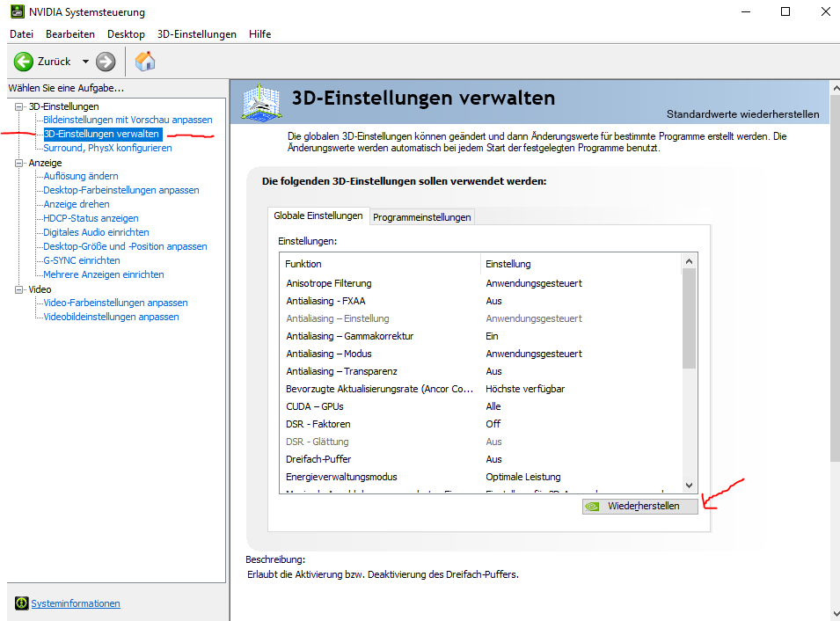Click the NVIDIA Systemsteuerung title bar icon
The width and height of the screenshot is (840, 621).
(x=17, y=11)
